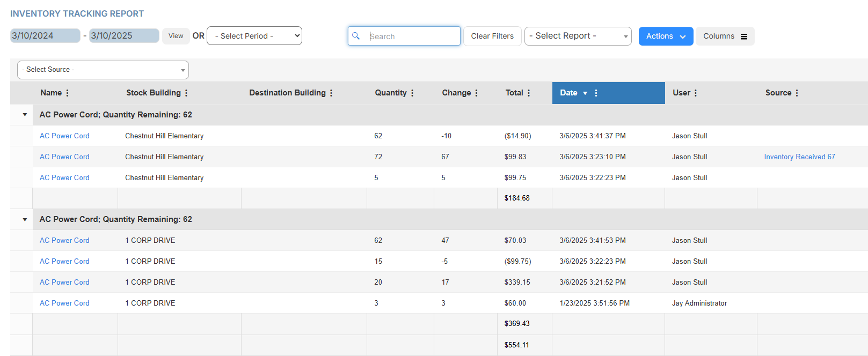Screen dimensions: 868x356
Task: Open the Name column options menu
Action: coord(67,93)
